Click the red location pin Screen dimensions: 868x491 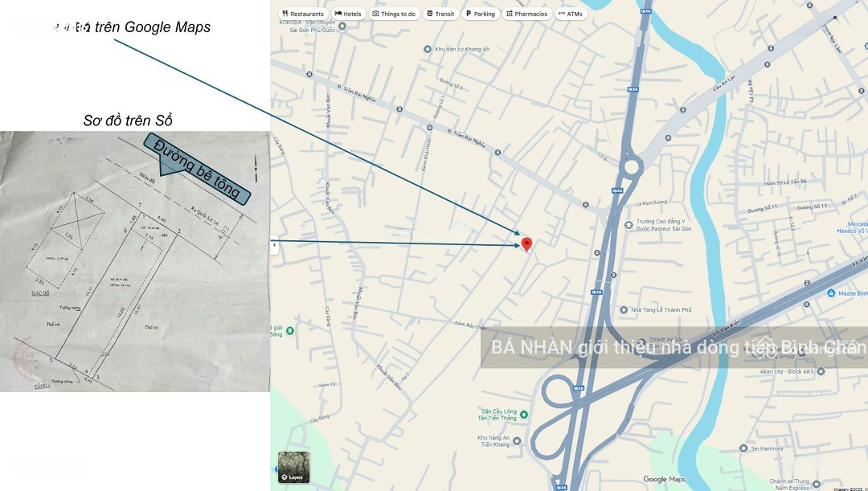[x=526, y=243]
